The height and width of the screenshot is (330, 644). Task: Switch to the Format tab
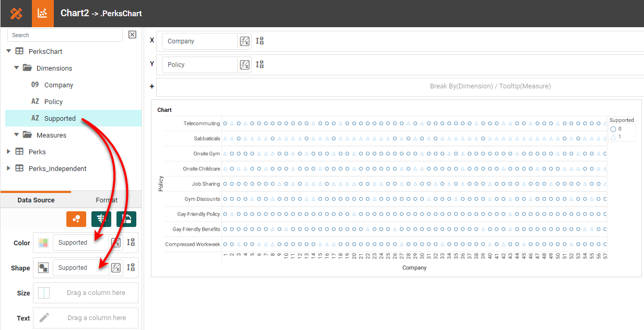pos(107,200)
